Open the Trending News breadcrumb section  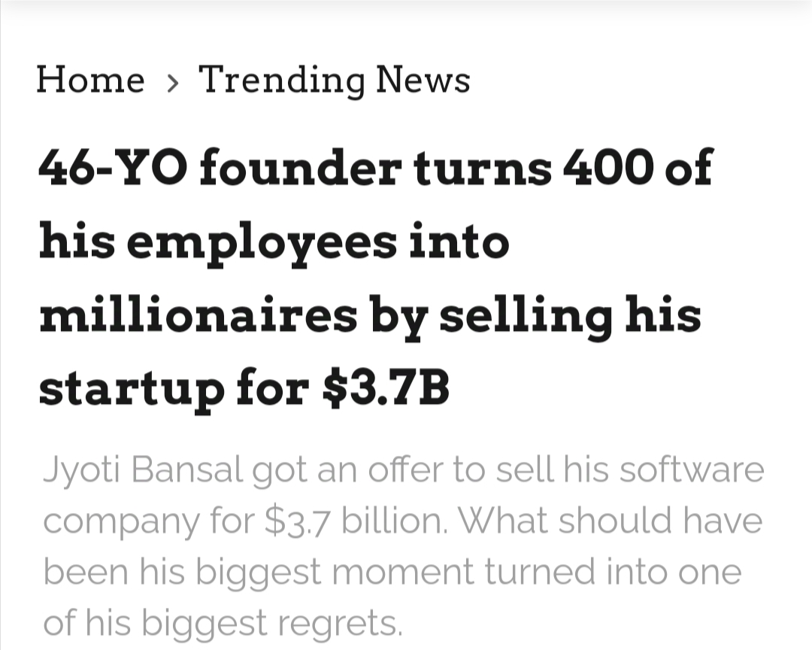[x=334, y=80]
